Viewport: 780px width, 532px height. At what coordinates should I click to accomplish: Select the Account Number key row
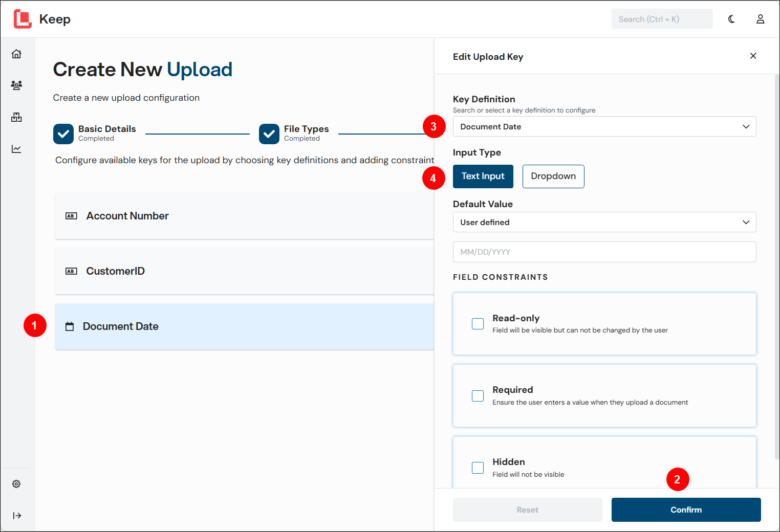245,216
